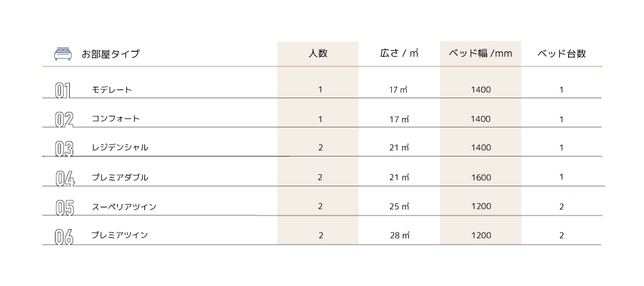This screenshot has width=644, height=286.
Task: Click the outlined 05 row number
Action: pyautogui.click(x=64, y=208)
